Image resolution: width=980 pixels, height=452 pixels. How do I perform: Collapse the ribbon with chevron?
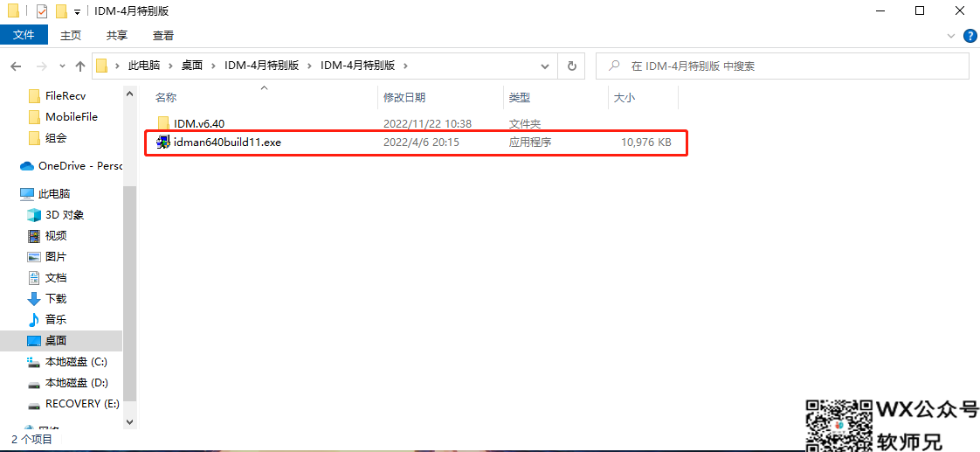click(x=951, y=36)
